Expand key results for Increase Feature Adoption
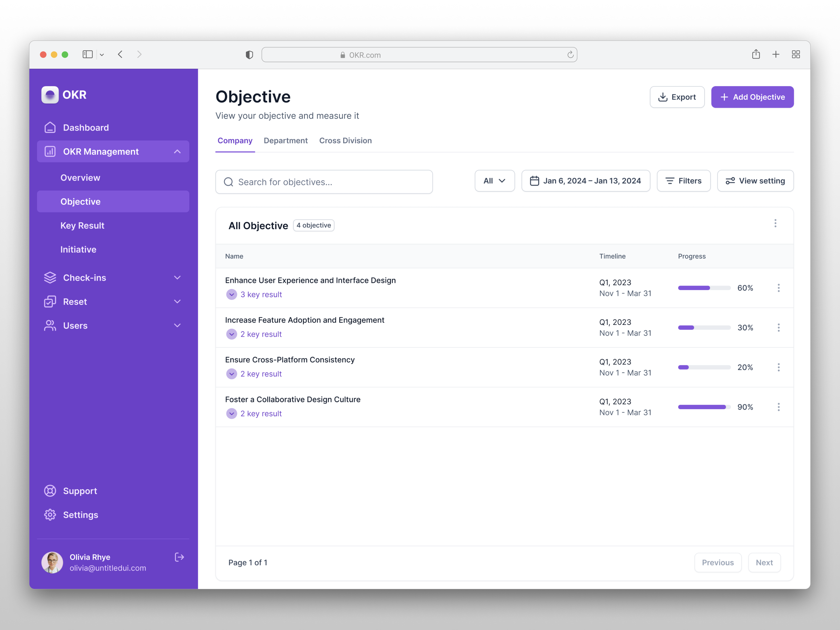The image size is (840, 630). pos(231,334)
